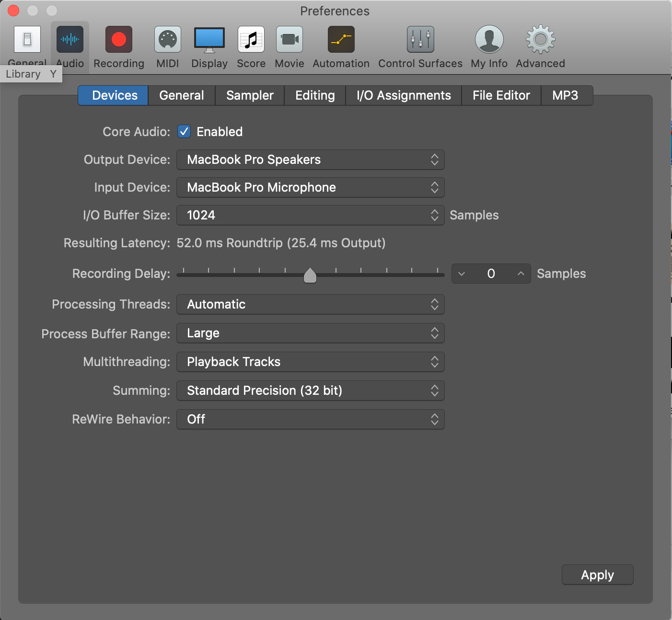
Task: Open the Output Device dropdown
Action: click(x=310, y=160)
